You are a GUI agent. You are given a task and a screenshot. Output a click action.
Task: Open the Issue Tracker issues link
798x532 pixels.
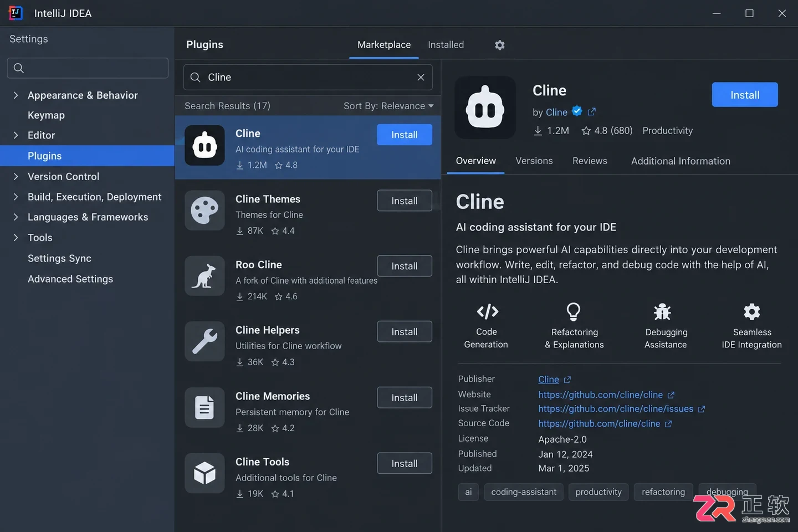tap(616, 409)
